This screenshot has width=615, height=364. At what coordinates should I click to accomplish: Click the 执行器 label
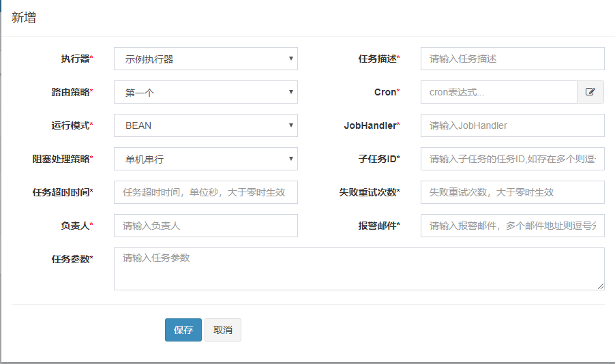(x=77, y=59)
